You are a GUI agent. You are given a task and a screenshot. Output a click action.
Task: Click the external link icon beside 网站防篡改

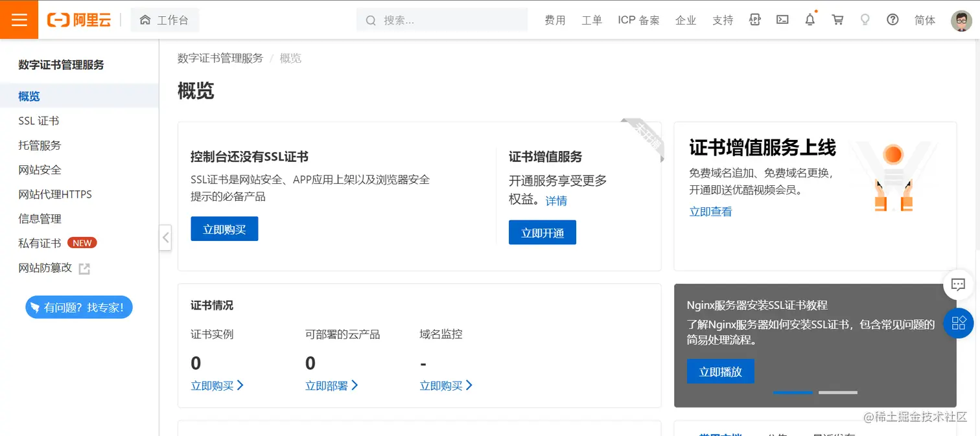[x=84, y=268]
